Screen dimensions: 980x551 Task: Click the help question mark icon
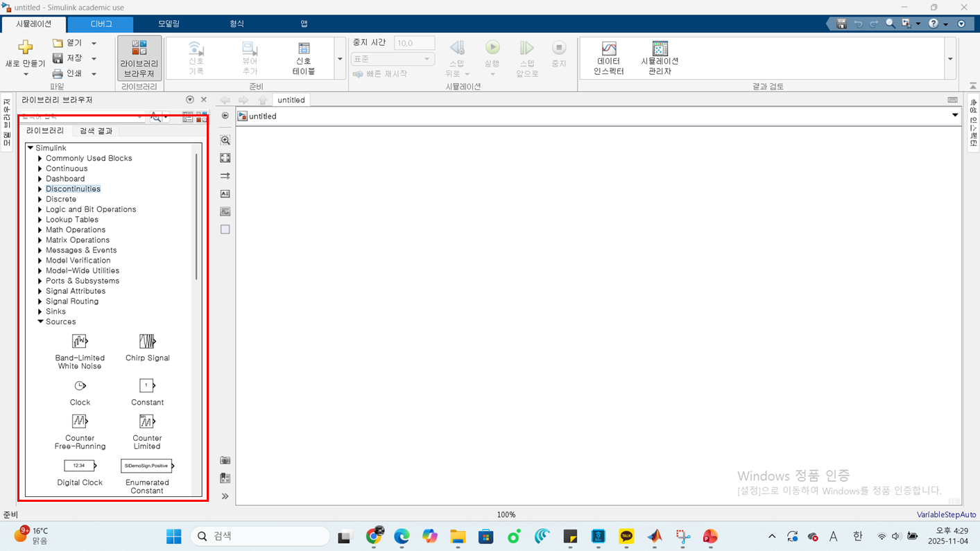click(934, 24)
